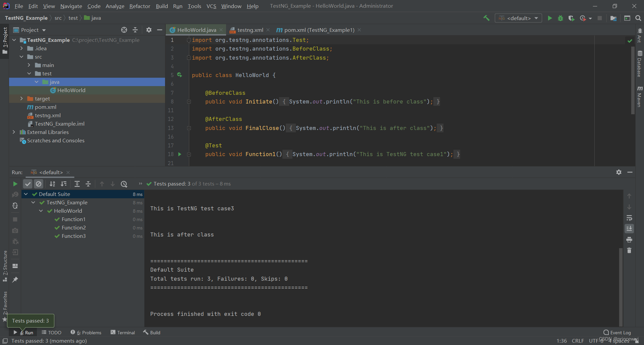Image resolution: width=644 pixels, height=345 pixels.
Task: Expand all test results
Action: tap(77, 184)
